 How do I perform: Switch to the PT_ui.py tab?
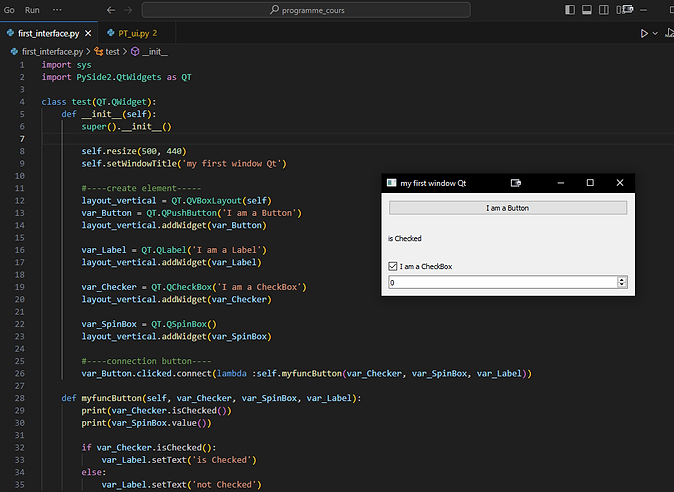[x=137, y=33]
